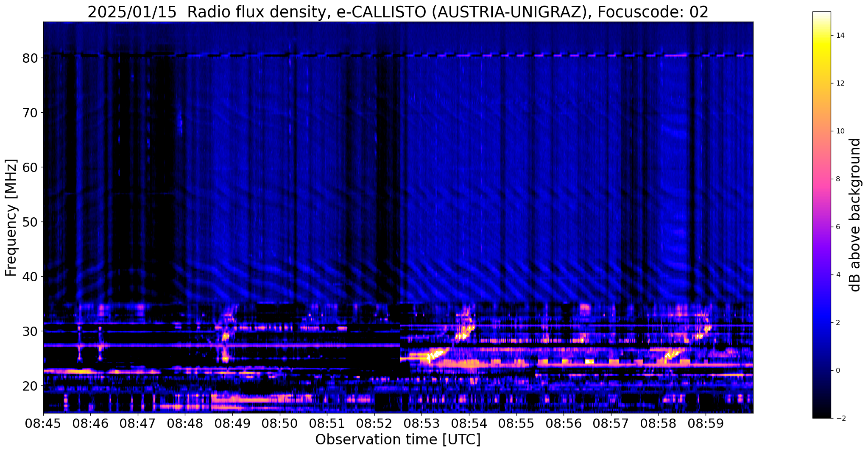Click the 'dB above background' colorbar label
The image size is (868, 452).
(x=855, y=215)
